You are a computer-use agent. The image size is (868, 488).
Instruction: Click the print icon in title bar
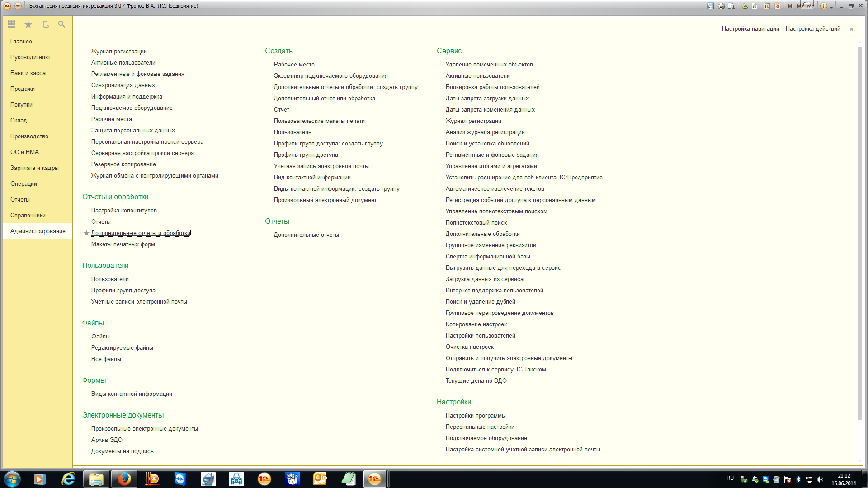click(x=721, y=6)
